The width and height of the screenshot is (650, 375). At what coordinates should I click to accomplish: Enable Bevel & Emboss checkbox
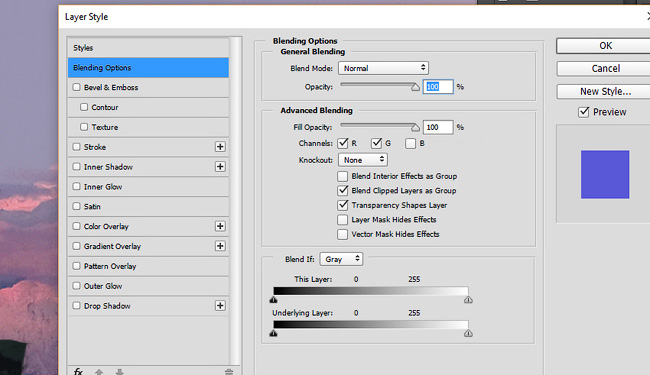click(x=76, y=87)
